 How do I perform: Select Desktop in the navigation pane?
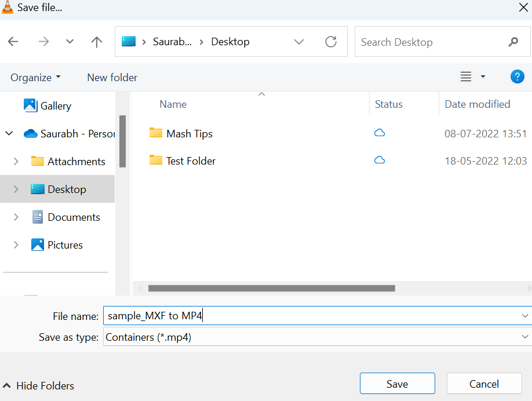[58, 189]
